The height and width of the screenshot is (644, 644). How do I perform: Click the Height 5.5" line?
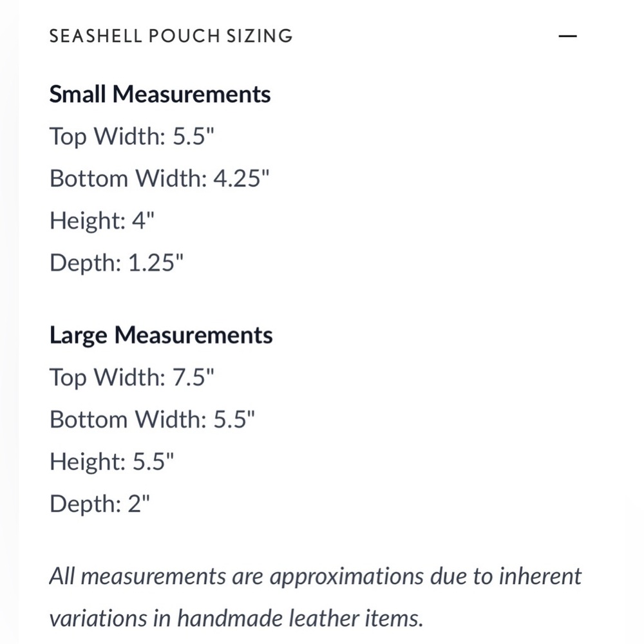tap(111, 462)
